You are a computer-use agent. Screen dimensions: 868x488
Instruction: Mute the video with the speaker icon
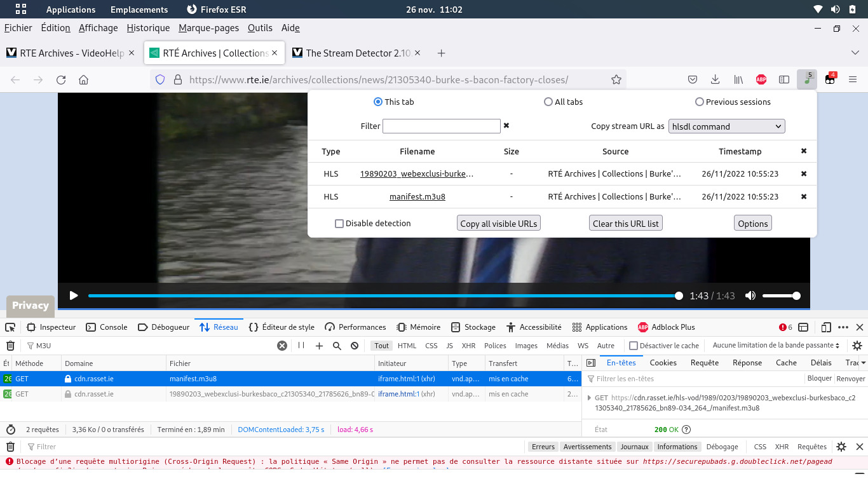point(750,295)
